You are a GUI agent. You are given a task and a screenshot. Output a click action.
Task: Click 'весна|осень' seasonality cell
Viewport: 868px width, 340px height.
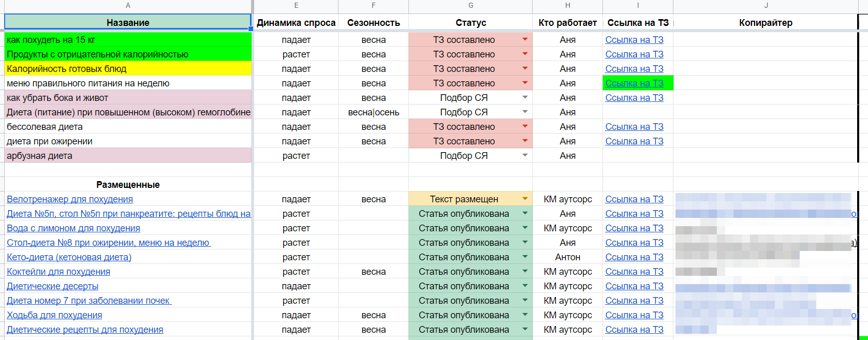[x=373, y=112]
